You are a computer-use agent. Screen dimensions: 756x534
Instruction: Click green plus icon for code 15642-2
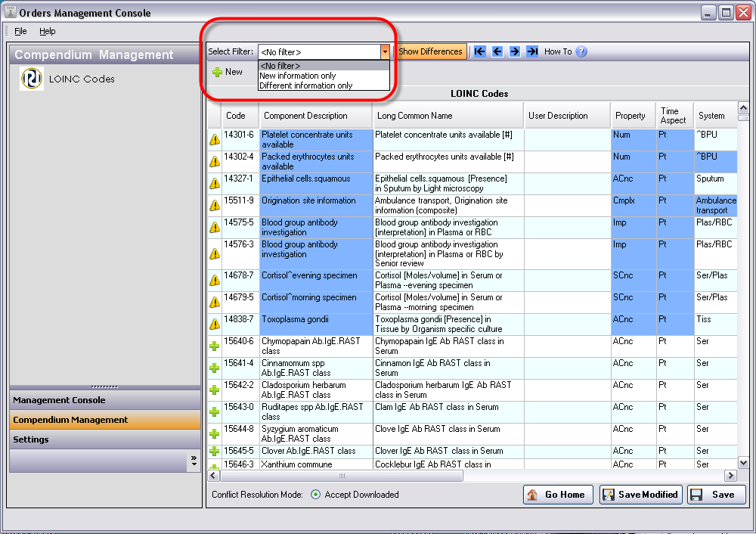click(215, 390)
